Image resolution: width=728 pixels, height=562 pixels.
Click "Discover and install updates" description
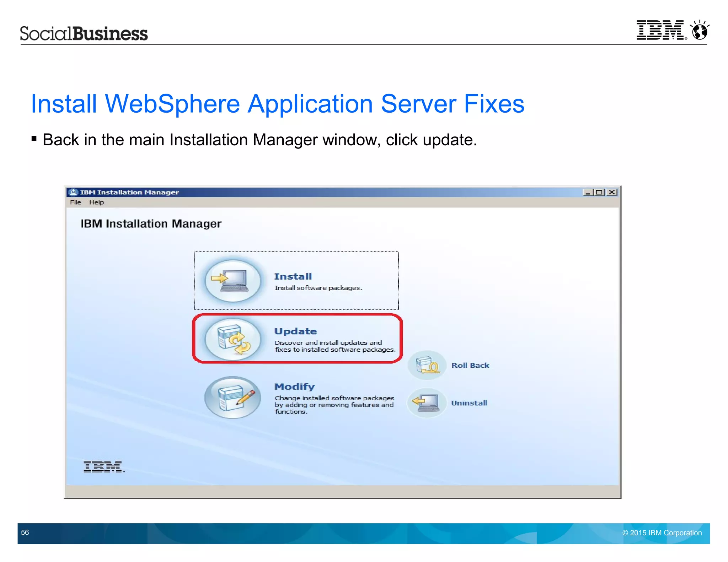335,346
